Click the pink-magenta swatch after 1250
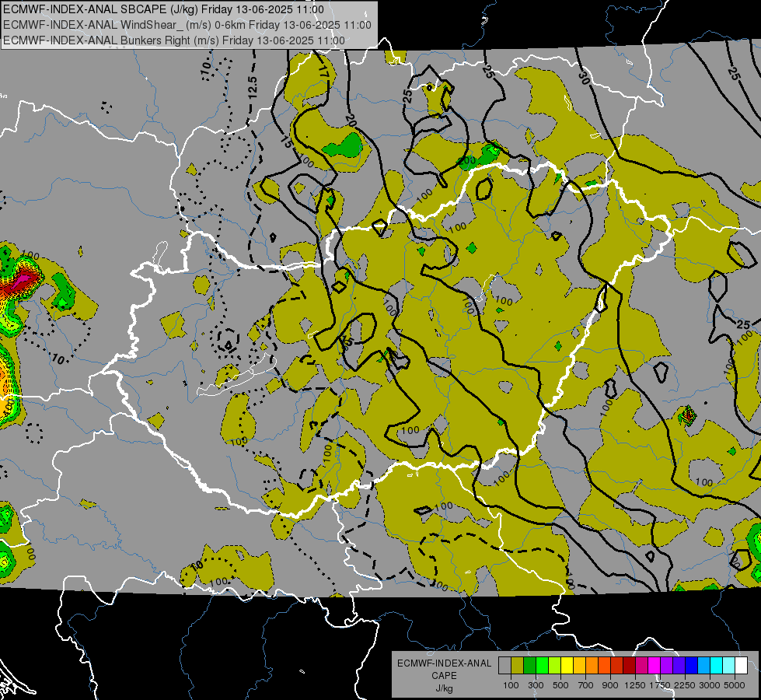The width and height of the screenshot is (761, 700). click(641, 666)
